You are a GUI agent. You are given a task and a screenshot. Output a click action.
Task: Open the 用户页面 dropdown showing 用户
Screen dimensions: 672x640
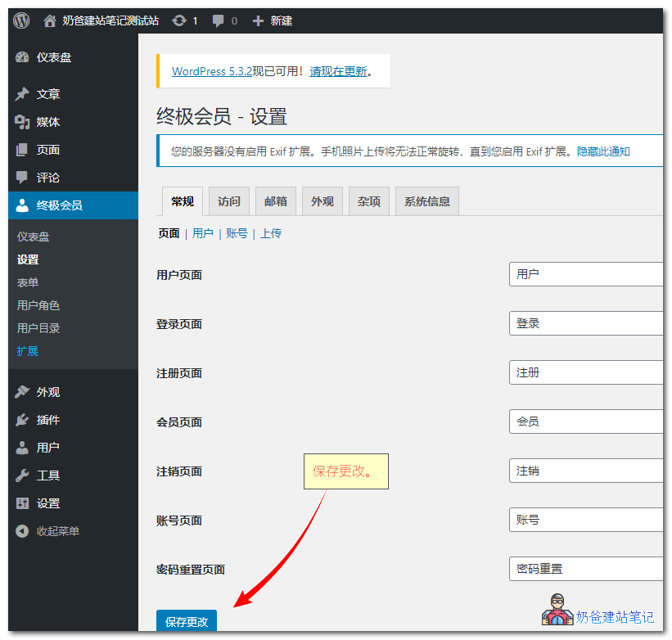pos(586,274)
